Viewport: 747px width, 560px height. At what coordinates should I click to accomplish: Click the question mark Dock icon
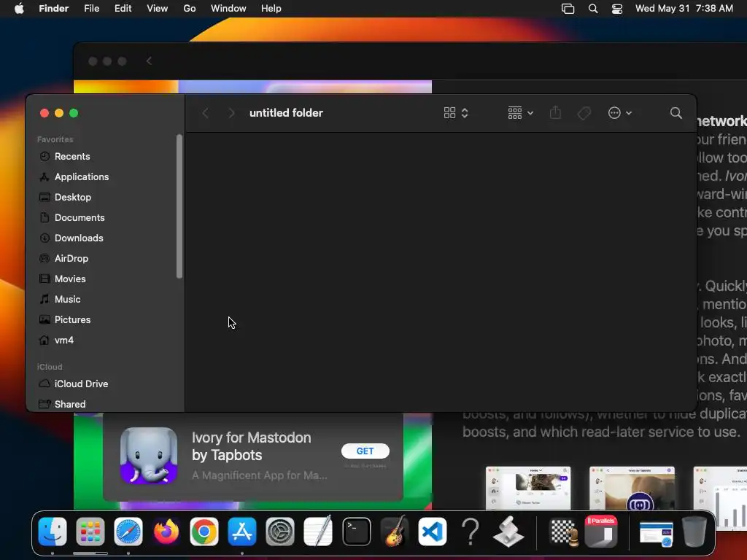tap(471, 532)
